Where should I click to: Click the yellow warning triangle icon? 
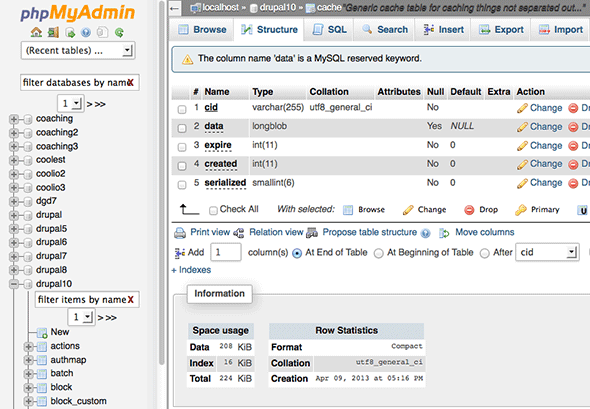[187, 59]
